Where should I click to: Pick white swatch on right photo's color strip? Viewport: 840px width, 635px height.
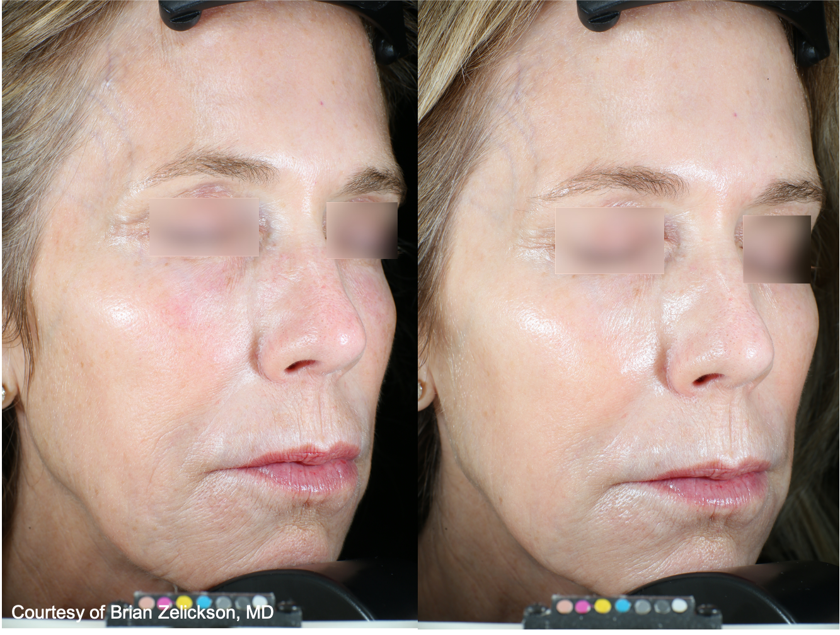point(679,605)
